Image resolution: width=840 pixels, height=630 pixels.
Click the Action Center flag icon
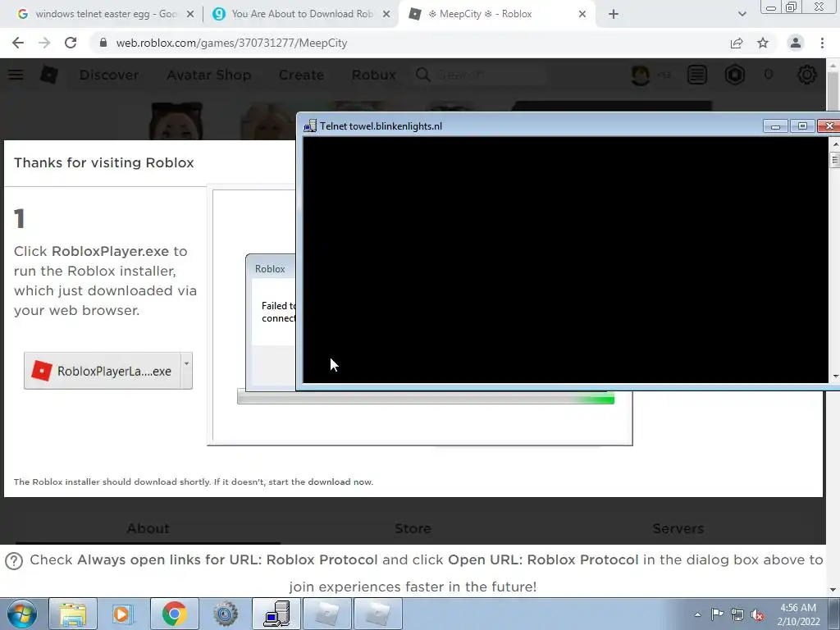(x=717, y=614)
